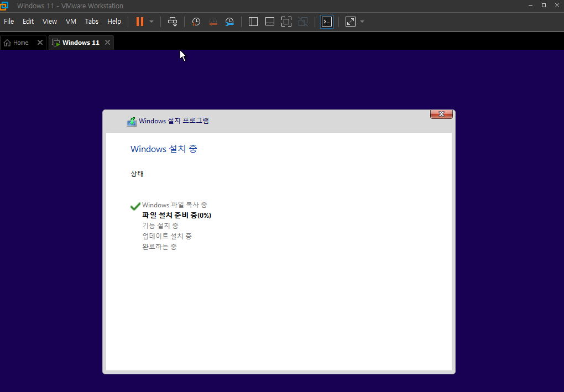
Task: Click '업데이트 설치 중' status text
Action: (x=167, y=236)
